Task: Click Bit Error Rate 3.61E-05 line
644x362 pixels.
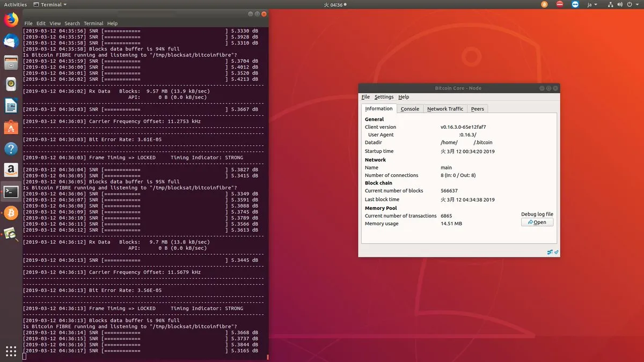Action: coord(92,139)
